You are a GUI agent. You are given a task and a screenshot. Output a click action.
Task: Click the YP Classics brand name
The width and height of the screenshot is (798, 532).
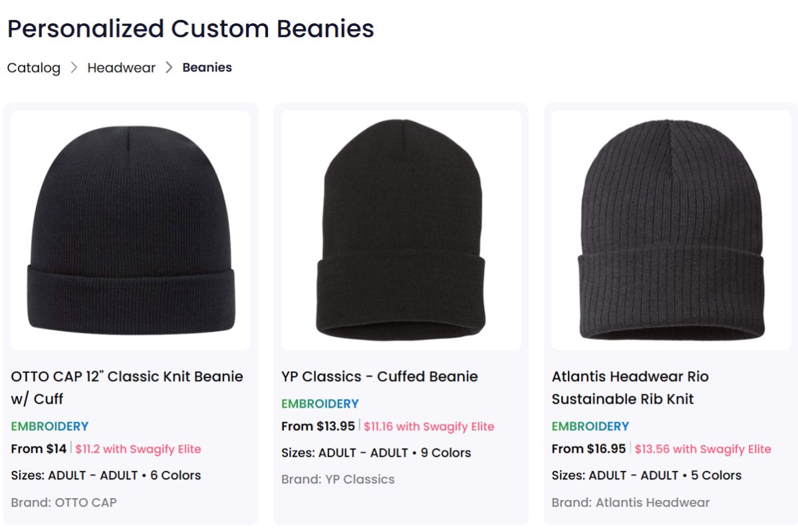[362, 479]
